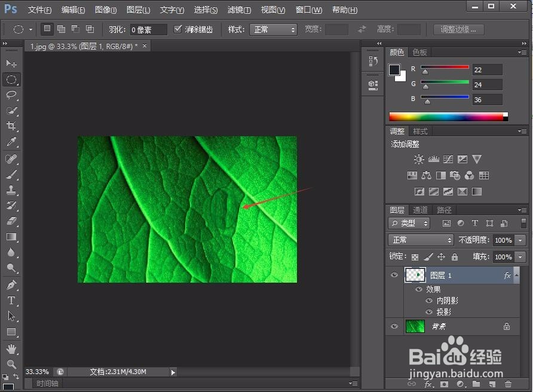Select the Blur tool

tap(11, 252)
